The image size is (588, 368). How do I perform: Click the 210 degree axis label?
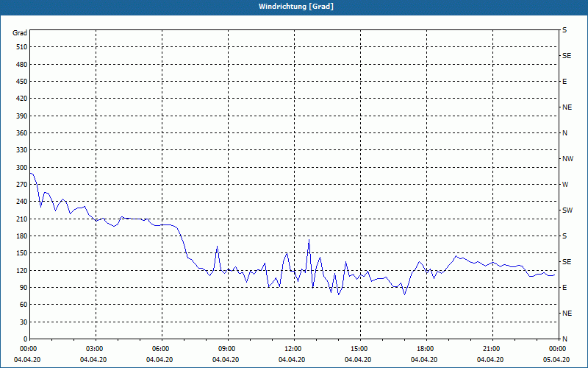click(x=22, y=219)
